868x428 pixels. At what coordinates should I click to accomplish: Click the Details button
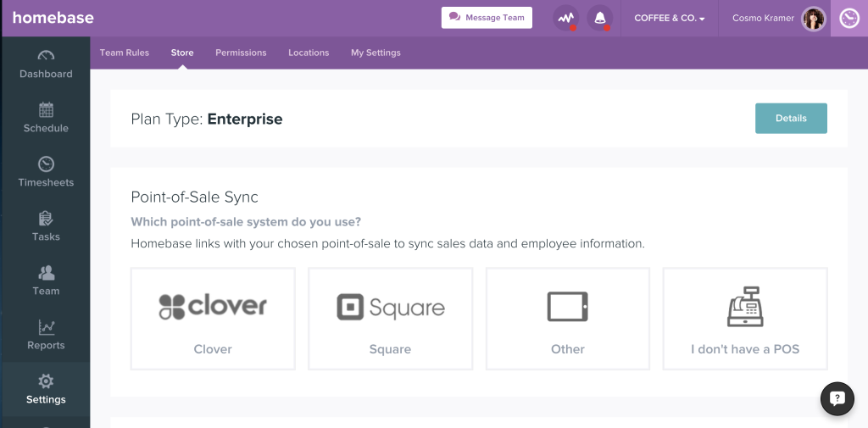point(791,118)
